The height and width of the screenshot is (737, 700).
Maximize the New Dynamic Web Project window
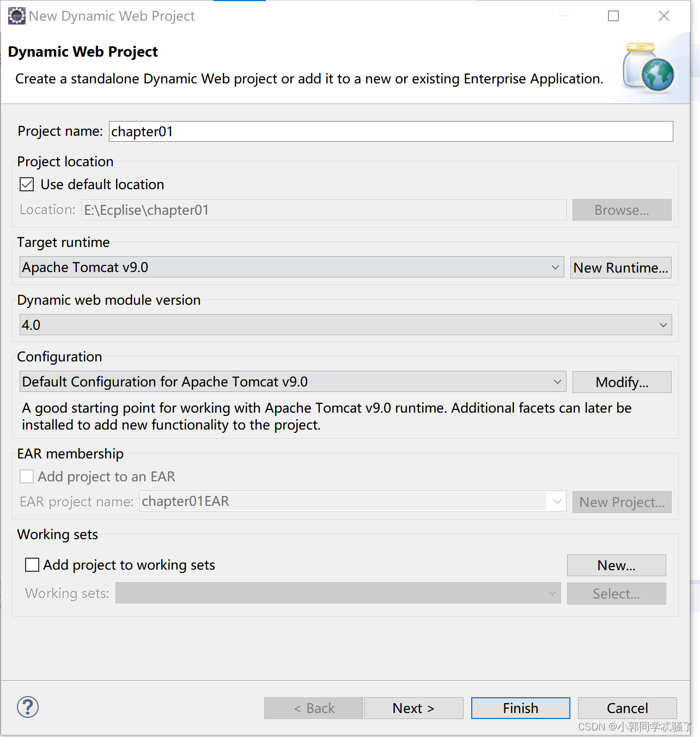pyautogui.click(x=613, y=16)
